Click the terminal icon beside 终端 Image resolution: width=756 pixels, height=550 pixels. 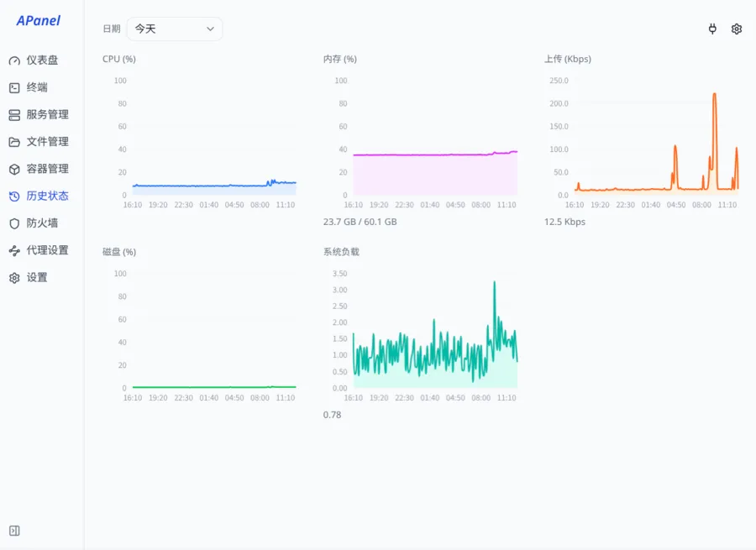pyautogui.click(x=14, y=87)
